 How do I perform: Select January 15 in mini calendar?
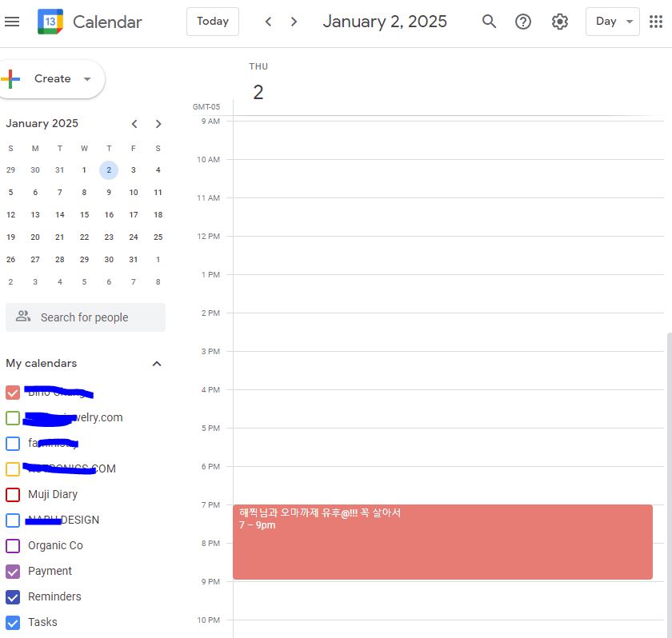point(84,214)
